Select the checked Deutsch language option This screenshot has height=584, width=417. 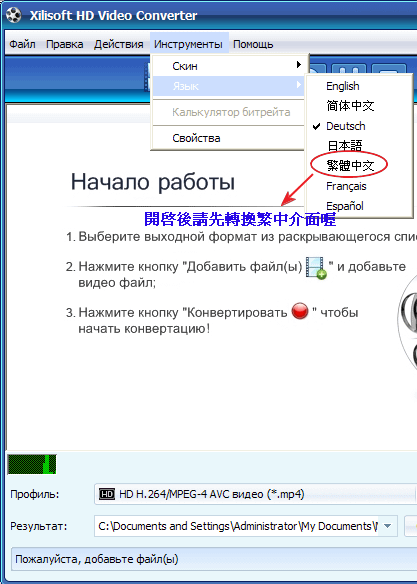click(x=359, y=126)
